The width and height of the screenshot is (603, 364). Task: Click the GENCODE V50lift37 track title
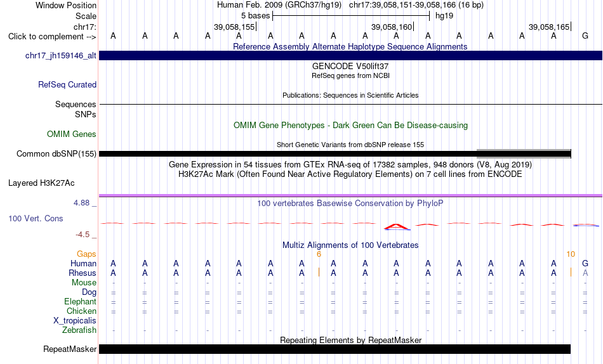[x=350, y=66]
